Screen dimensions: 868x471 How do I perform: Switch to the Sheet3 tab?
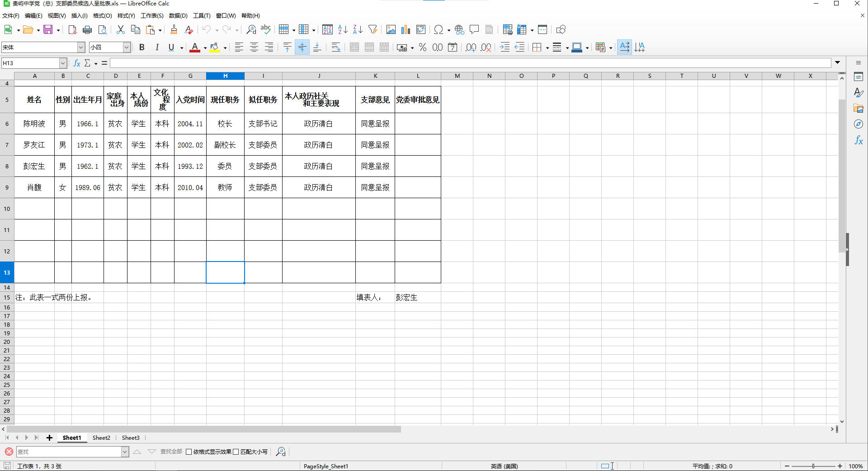(x=131, y=438)
